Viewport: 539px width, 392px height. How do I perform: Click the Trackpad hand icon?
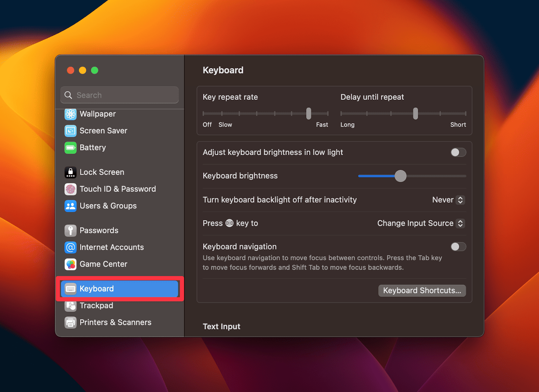(70, 306)
